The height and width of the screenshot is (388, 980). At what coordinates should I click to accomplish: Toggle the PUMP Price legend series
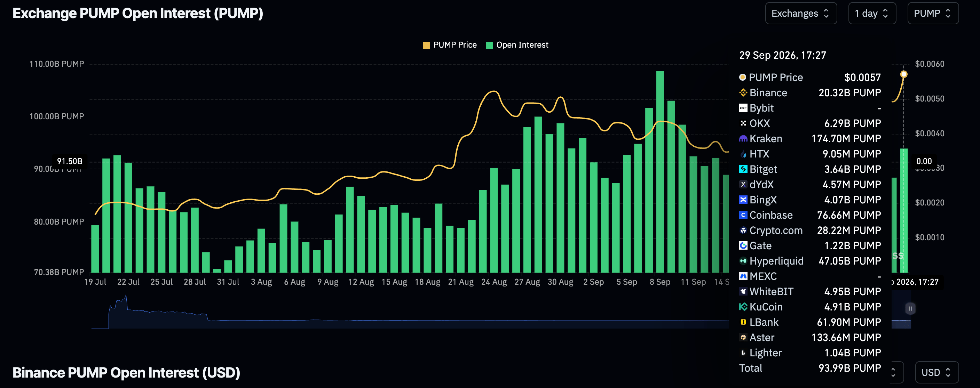click(x=450, y=45)
